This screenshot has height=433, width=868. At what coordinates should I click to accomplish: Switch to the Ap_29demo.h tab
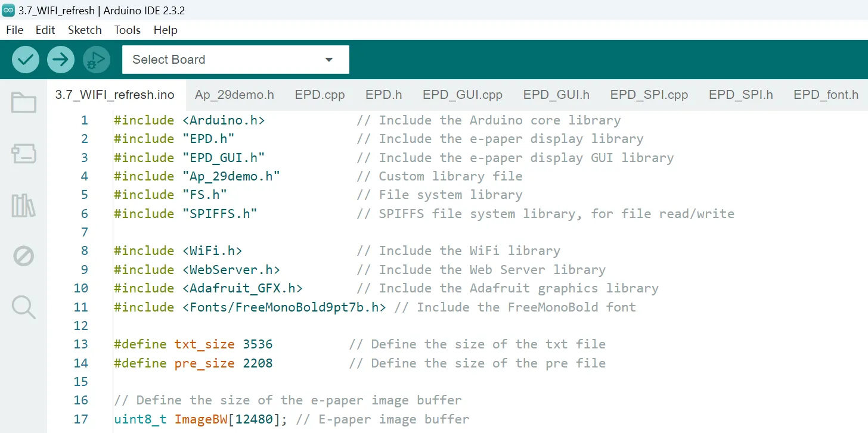[x=234, y=95]
